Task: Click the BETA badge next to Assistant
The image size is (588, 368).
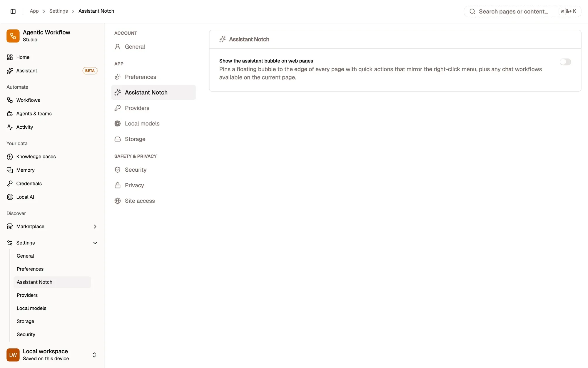Action: [90, 71]
